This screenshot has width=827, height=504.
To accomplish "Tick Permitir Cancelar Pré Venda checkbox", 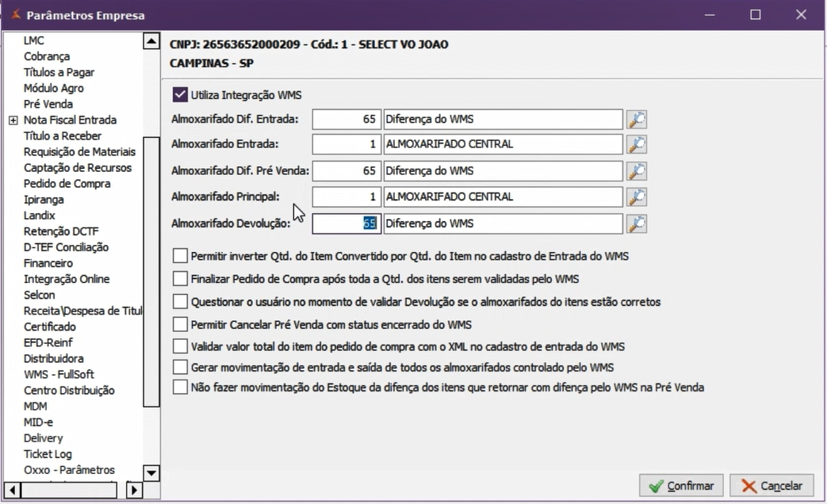I will coord(180,325).
